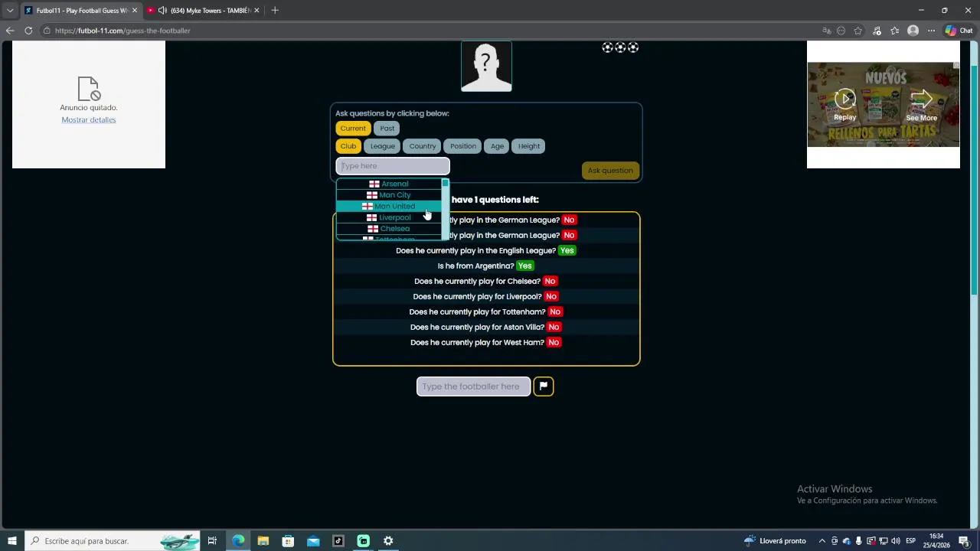
Task: Open File Explorer from the taskbar
Action: (263, 541)
